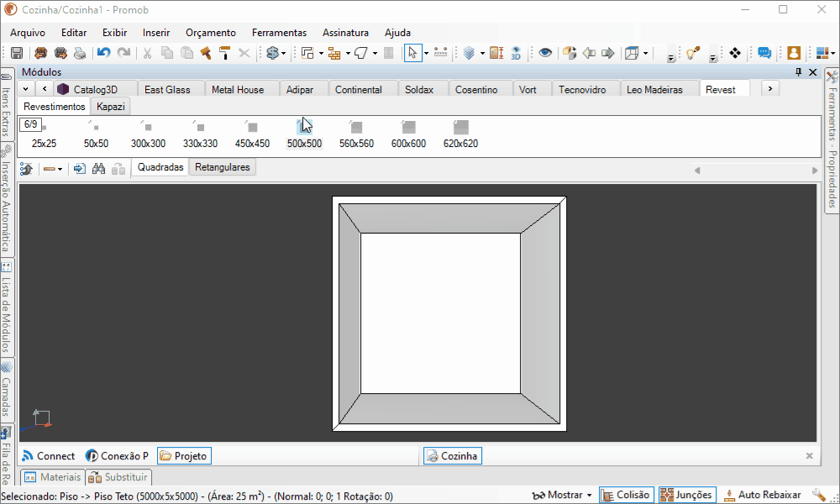Select the Retangulares tab

[223, 167]
